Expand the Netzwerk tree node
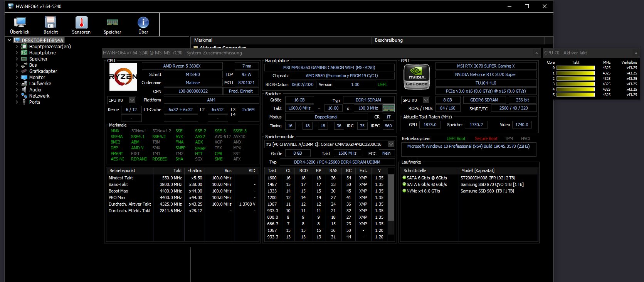The width and height of the screenshot is (644, 282). (17, 96)
